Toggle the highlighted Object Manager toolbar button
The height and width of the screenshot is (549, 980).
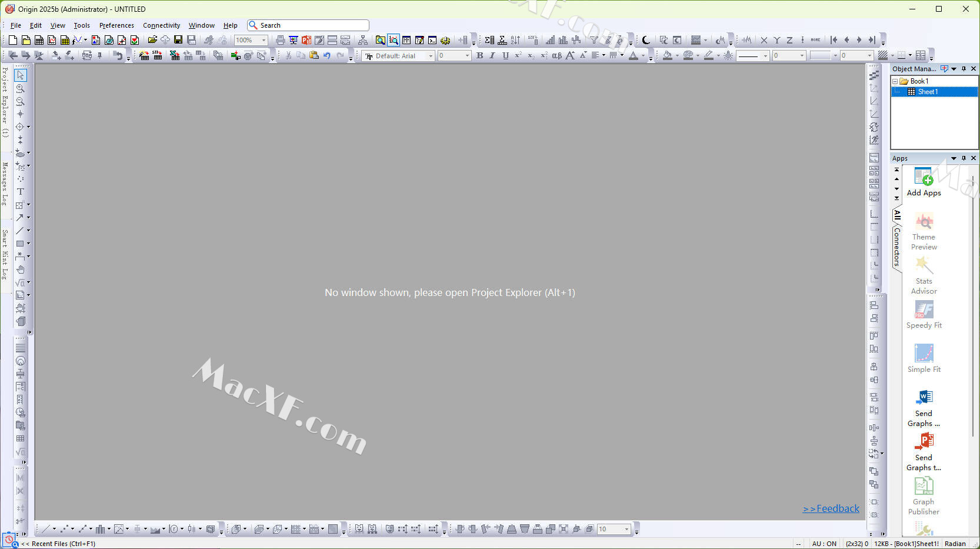coord(394,40)
